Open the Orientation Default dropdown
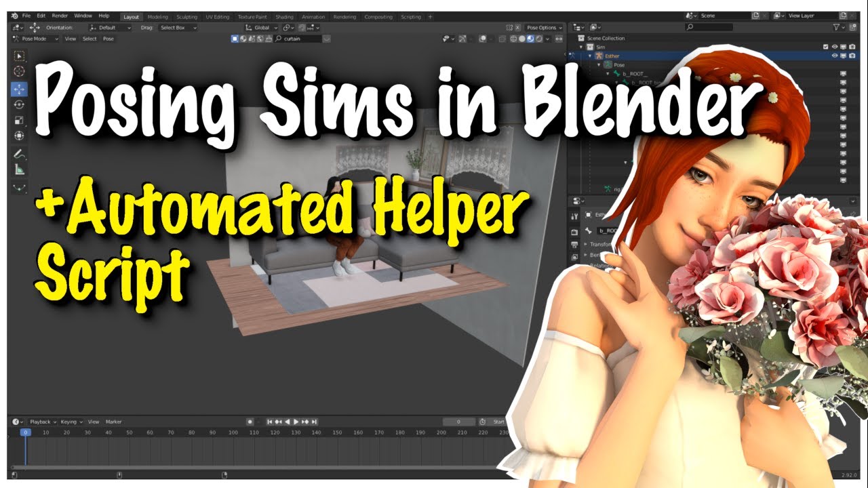868x488 pixels. click(x=111, y=28)
